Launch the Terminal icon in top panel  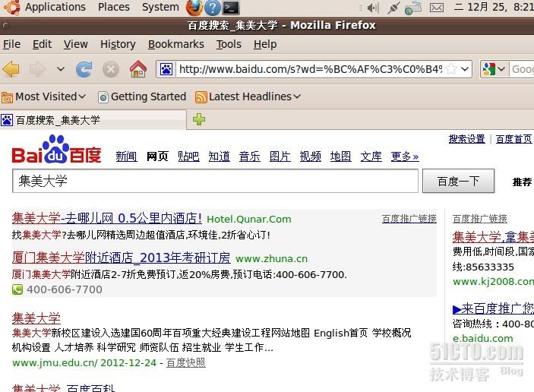click(231, 8)
